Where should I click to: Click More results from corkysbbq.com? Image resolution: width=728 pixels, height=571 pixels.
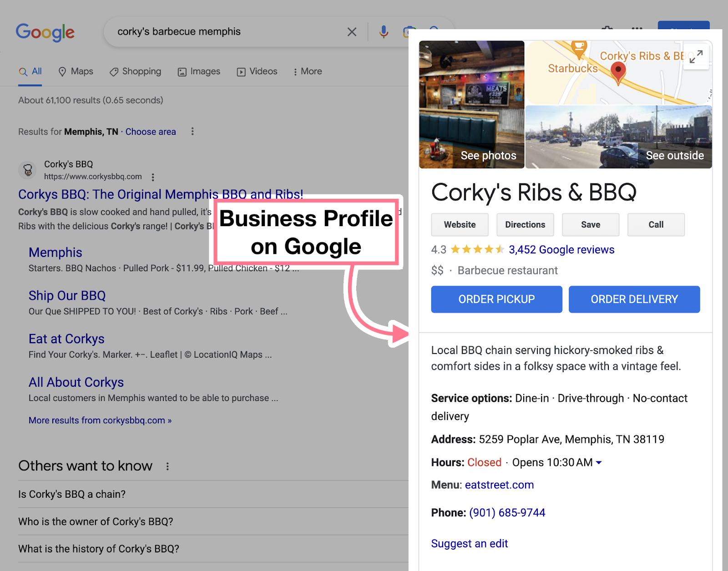pyautogui.click(x=100, y=420)
